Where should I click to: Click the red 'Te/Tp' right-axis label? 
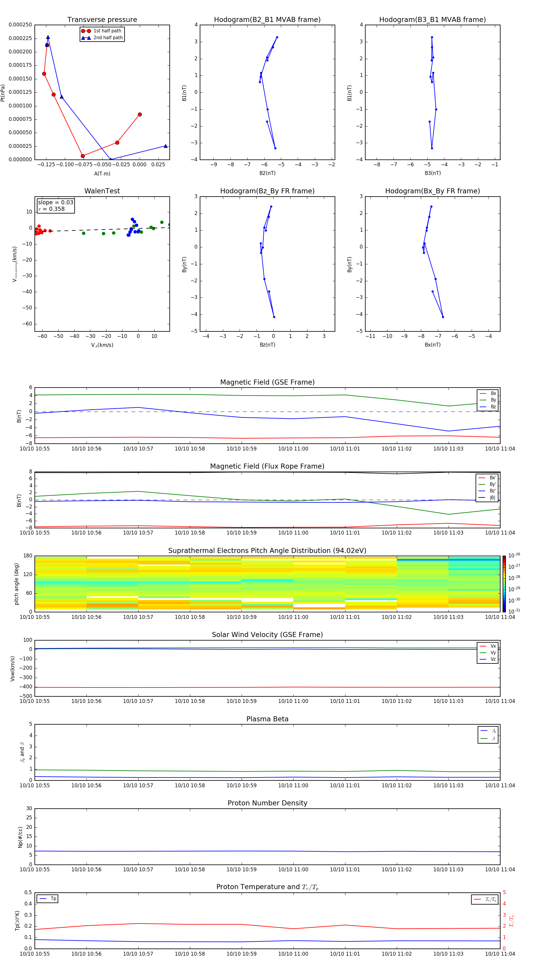512,921
